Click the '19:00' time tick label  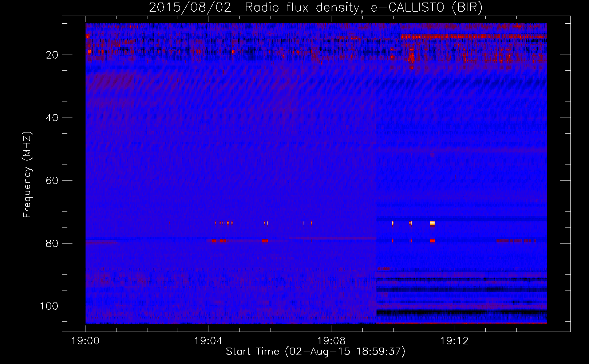click(86, 341)
